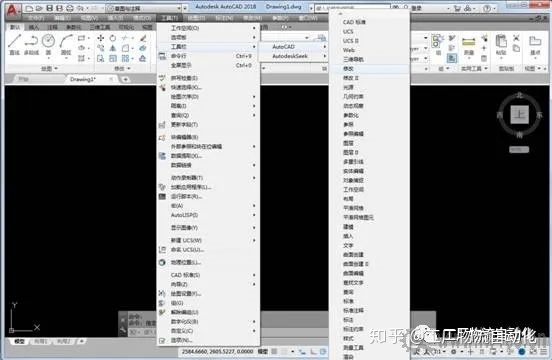Viewport: 552px width, 360px height.
Task: Click the new drawing tab plus icon
Action: tap(125, 79)
